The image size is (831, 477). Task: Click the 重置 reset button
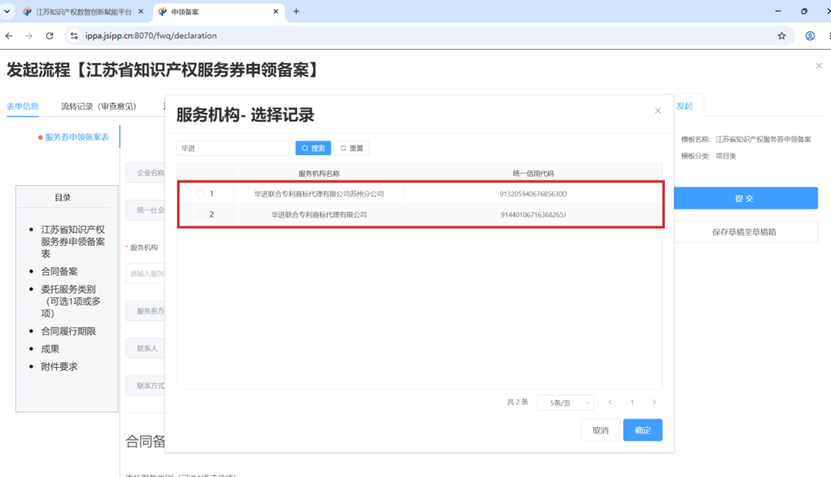click(x=352, y=148)
